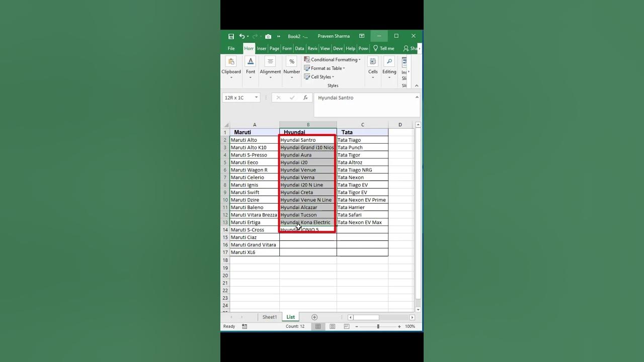Click the Enter checkmark in formula bar
The height and width of the screenshot is (362, 644).
[x=292, y=98]
